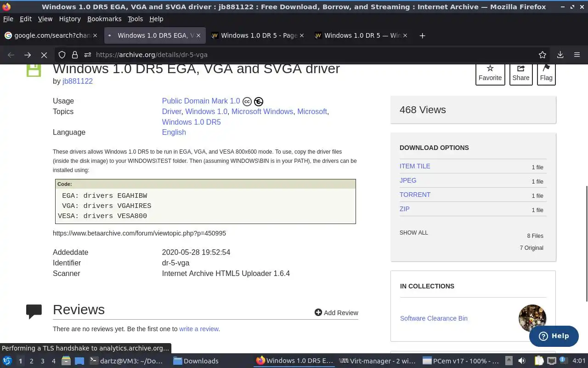This screenshot has height=368, width=588.
Task: Open the tracking protection shield icon
Action: coord(62,55)
